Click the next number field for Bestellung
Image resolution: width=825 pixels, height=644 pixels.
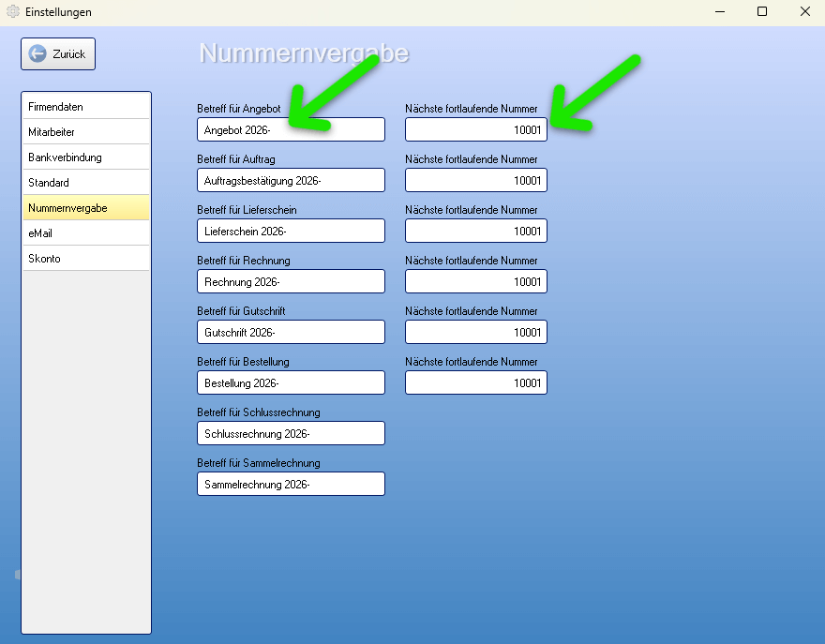pyautogui.click(x=475, y=382)
